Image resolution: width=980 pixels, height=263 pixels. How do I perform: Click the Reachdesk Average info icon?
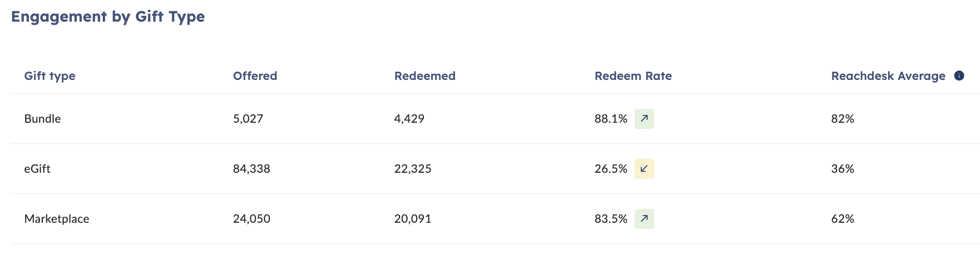point(959,76)
